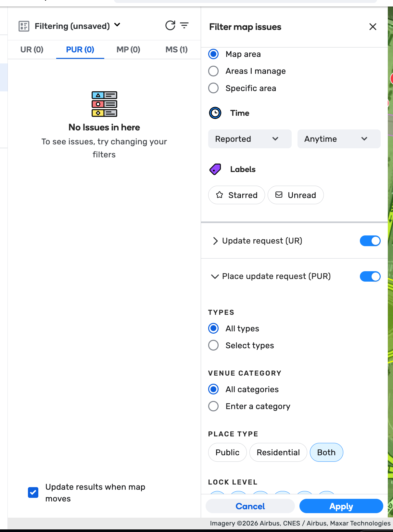The height and width of the screenshot is (532, 393).
Task: Click the Cancel button
Action: pyautogui.click(x=250, y=506)
